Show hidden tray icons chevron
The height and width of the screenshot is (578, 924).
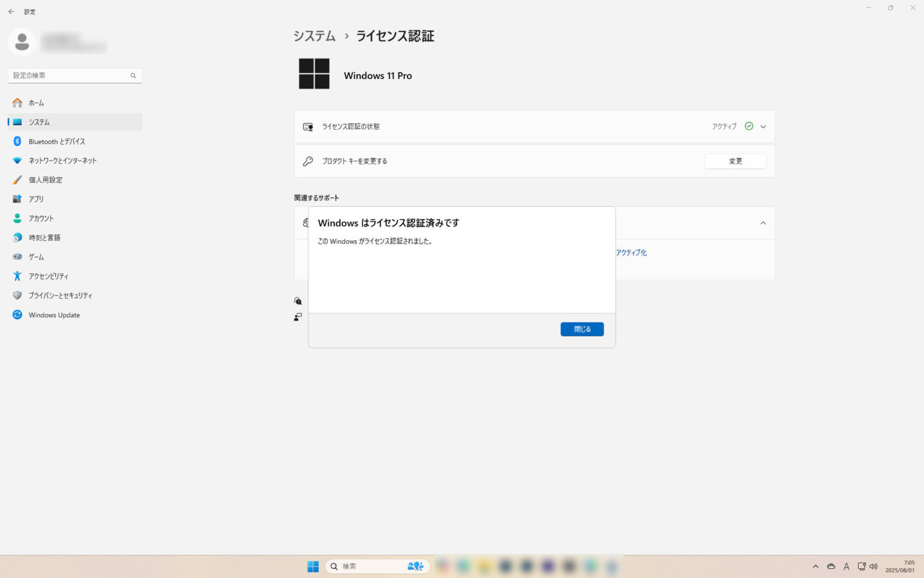point(816,566)
